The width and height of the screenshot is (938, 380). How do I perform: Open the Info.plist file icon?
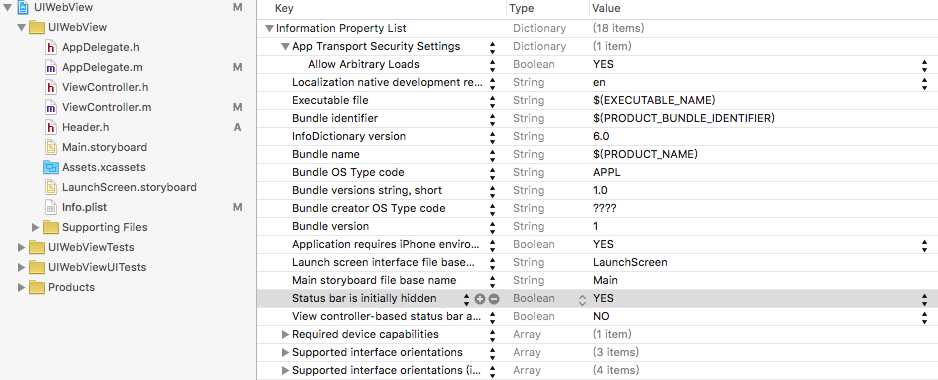tap(51, 207)
